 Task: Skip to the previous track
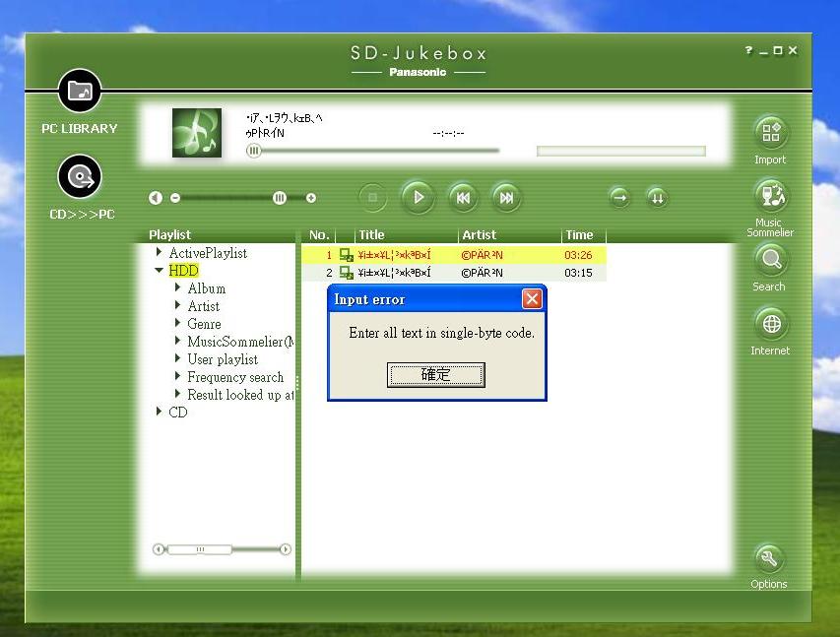462,198
